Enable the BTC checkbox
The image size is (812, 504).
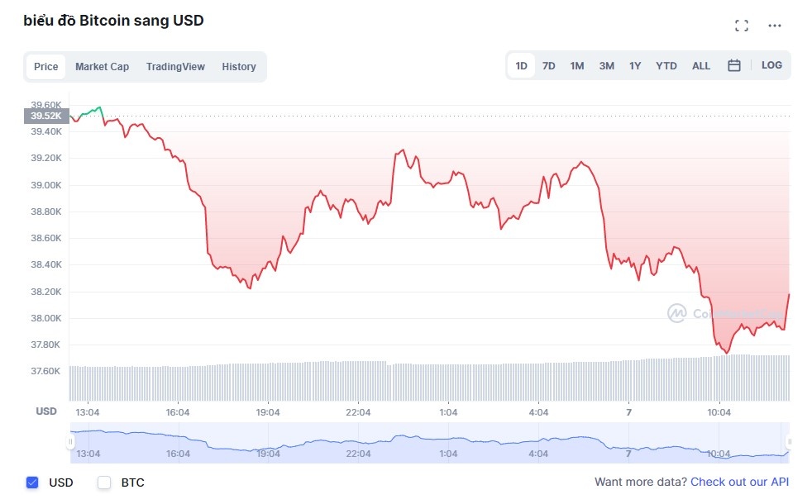pyautogui.click(x=104, y=483)
